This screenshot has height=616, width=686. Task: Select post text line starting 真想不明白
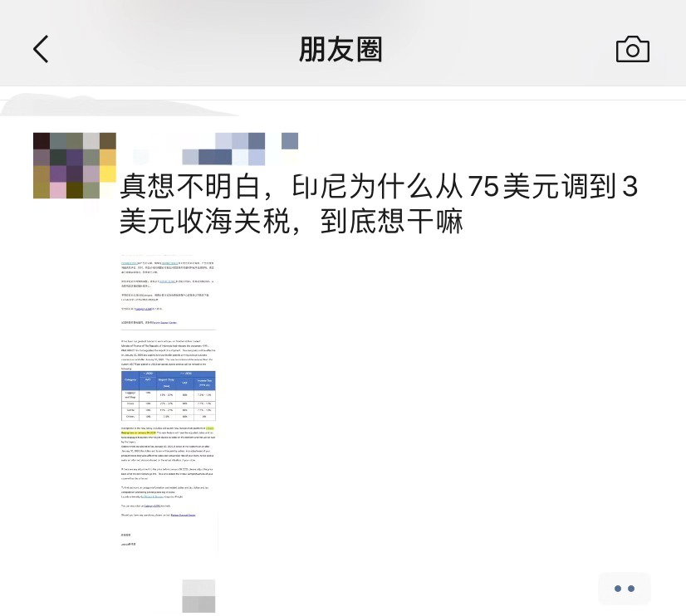[x=379, y=186]
